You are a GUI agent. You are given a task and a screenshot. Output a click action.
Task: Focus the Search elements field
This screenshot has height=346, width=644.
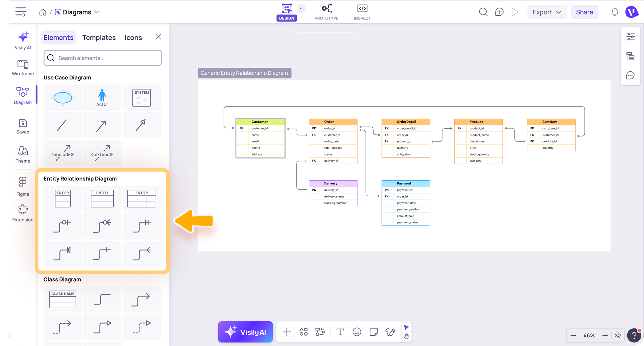(x=103, y=58)
